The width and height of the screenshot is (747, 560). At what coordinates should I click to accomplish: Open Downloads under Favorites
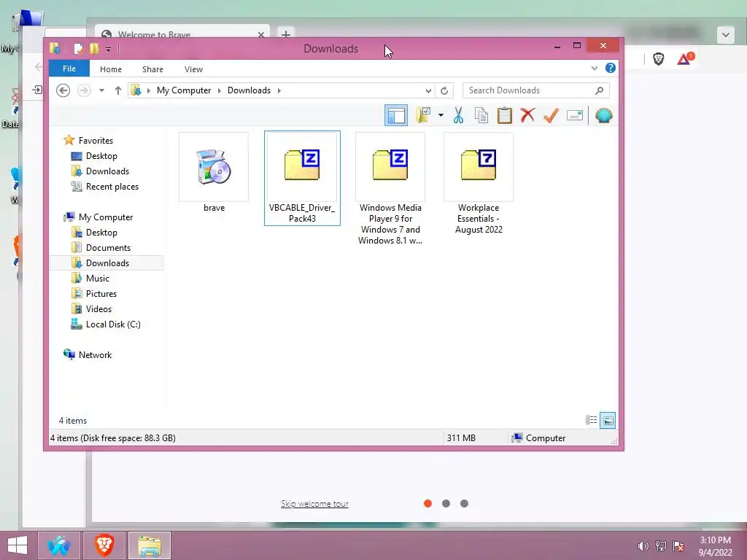tap(107, 171)
